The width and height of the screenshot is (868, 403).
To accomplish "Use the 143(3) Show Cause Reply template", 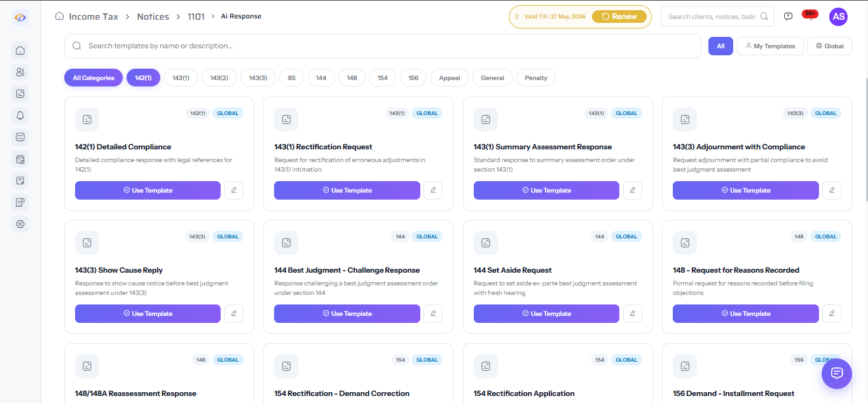I will coord(148,313).
